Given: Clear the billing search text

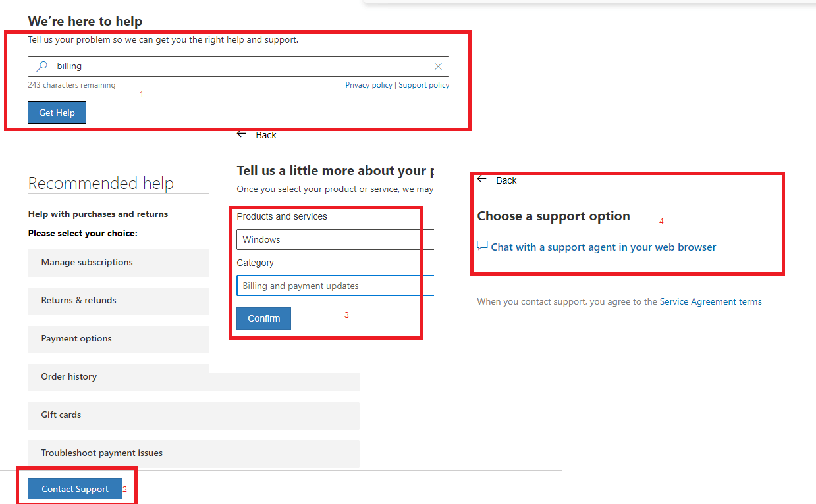Looking at the screenshot, I should pyautogui.click(x=438, y=66).
